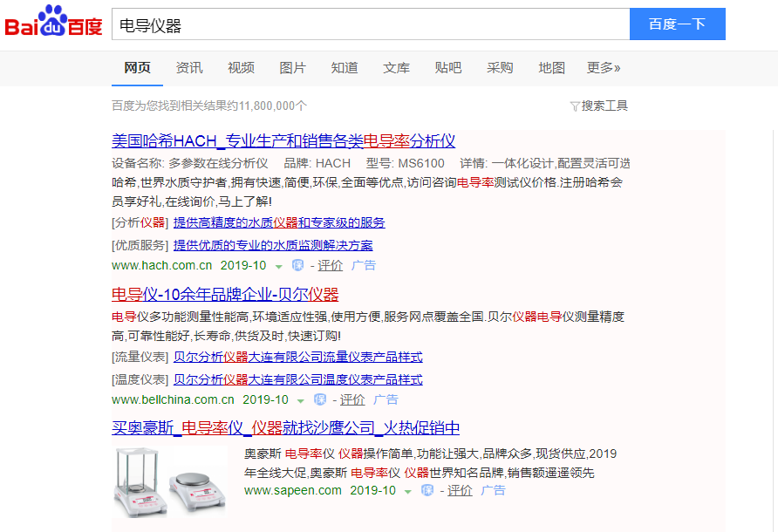This screenshot has height=532, width=778.
Task: Click the 百度为您找到相关结果约11,800,000个 text
Action: [209, 106]
